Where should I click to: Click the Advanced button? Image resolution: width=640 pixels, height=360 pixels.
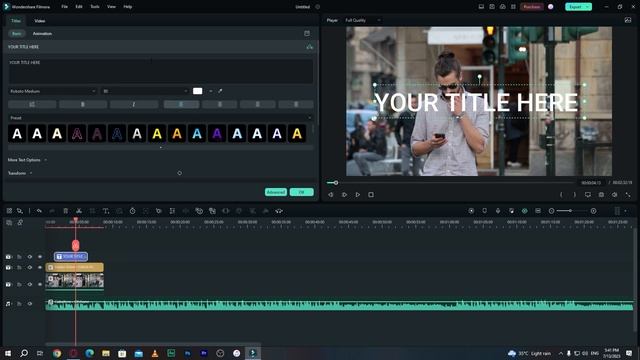276,192
